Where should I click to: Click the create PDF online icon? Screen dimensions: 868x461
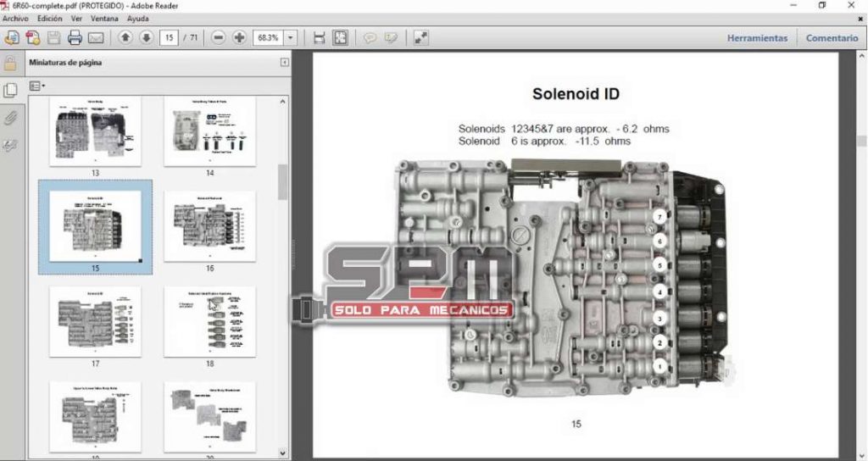[x=12, y=37]
